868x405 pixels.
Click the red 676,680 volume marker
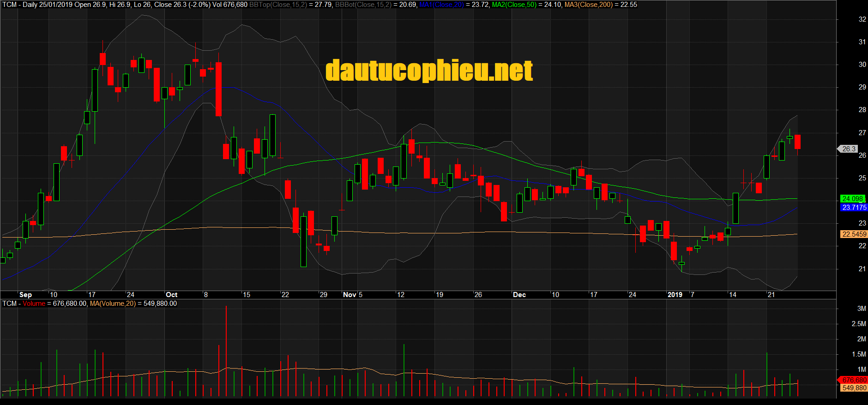[853, 380]
